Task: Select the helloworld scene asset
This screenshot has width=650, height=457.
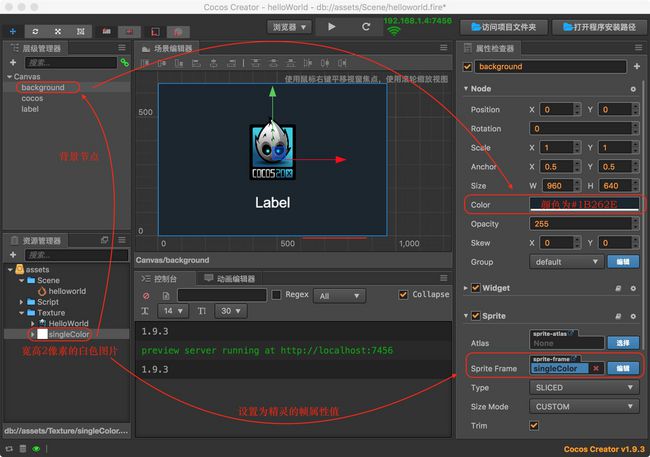Action: (67, 292)
